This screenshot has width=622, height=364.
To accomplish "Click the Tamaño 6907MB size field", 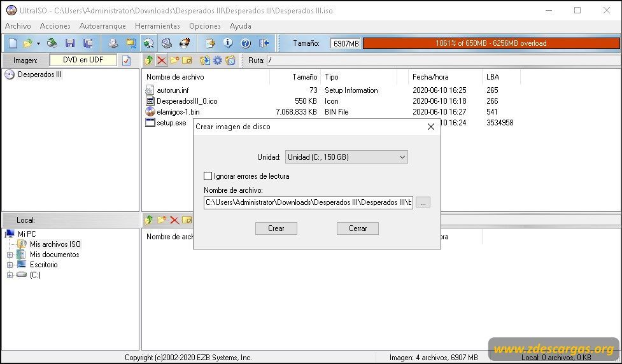I will [x=346, y=43].
